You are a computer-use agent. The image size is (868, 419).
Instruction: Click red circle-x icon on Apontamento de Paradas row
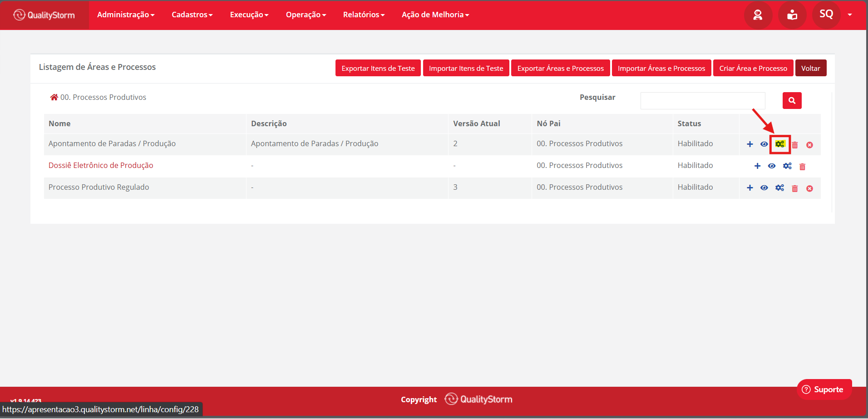coord(809,145)
